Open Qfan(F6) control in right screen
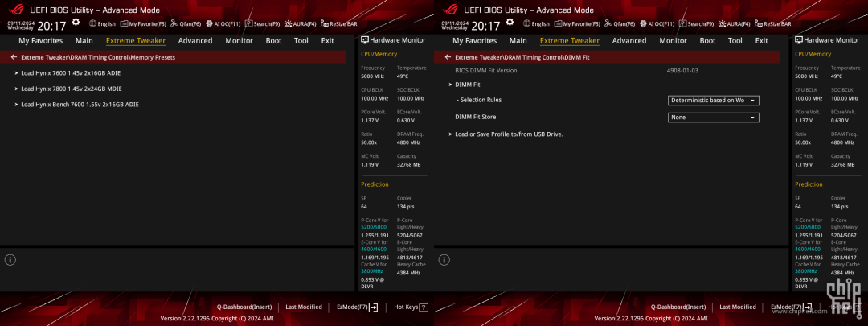 (620, 24)
